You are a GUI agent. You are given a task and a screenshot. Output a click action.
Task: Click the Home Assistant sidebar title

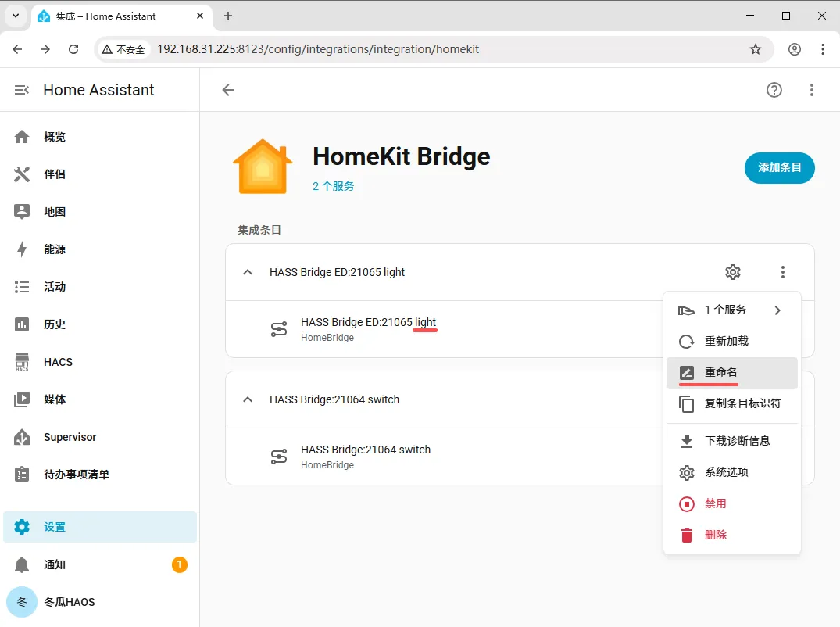98,90
